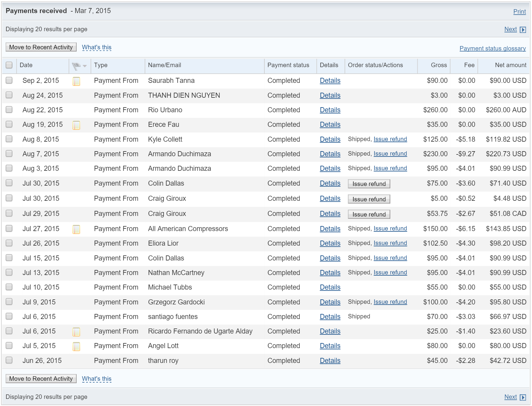The image size is (532, 406).
Task: Open note icon on Erece Fau row
Action: click(x=76, y=125)
